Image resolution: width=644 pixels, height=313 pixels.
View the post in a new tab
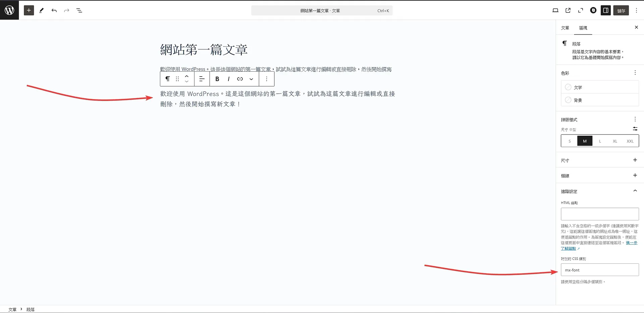(x=568, y=10)
